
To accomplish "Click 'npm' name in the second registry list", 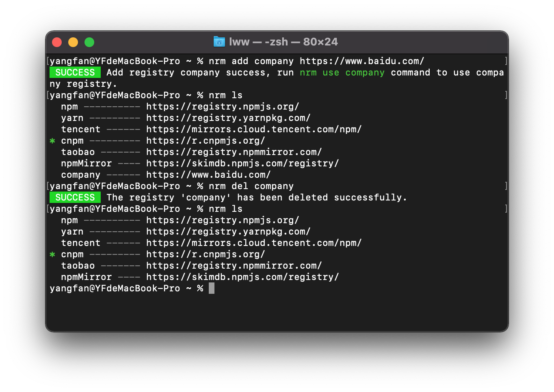I will pyautogui.click(x=69, y=220).
